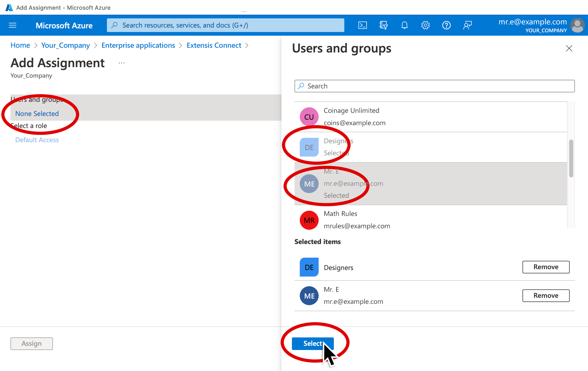The width and height of the screenshot is (588, 371).
Task: Click the global search resources box
Action: (225, 25)
